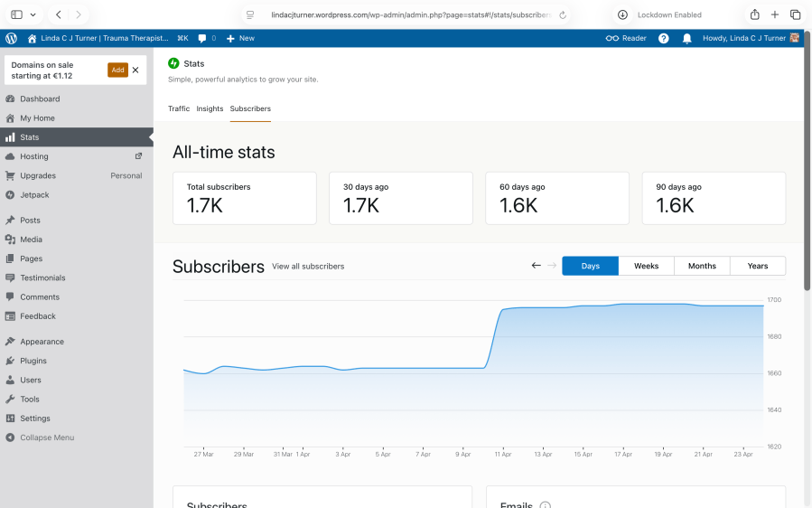Viewport: 812px width, 508px height.
Task: Open the notifications bell icon
Action: click(x=686, y=38)
